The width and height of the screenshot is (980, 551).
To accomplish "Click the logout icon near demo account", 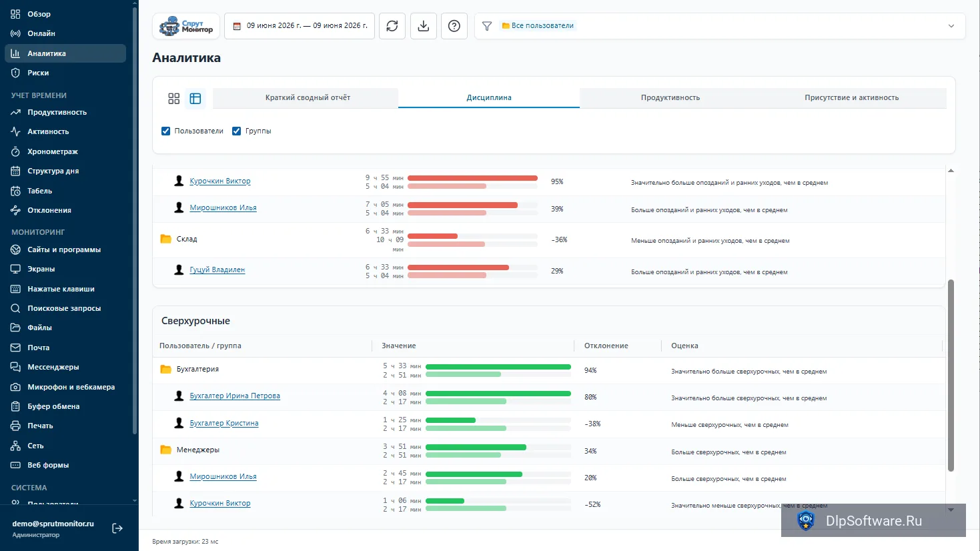I will coord(117,528).
